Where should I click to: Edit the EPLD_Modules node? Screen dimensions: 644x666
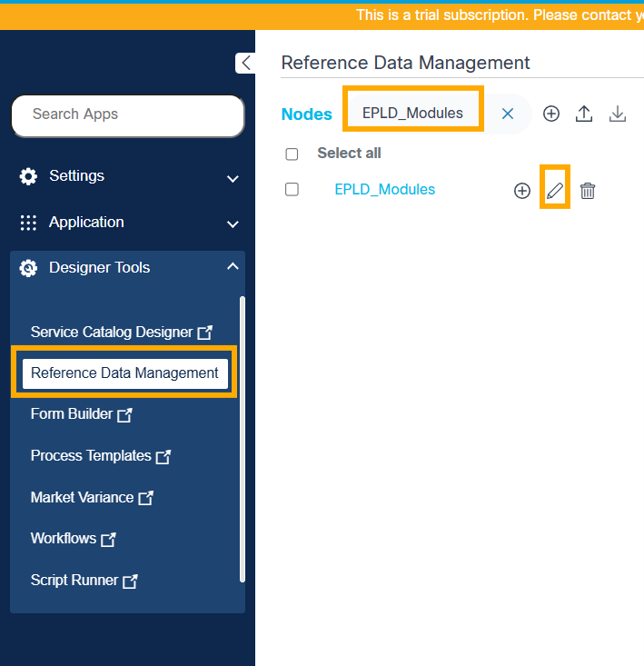555,191
